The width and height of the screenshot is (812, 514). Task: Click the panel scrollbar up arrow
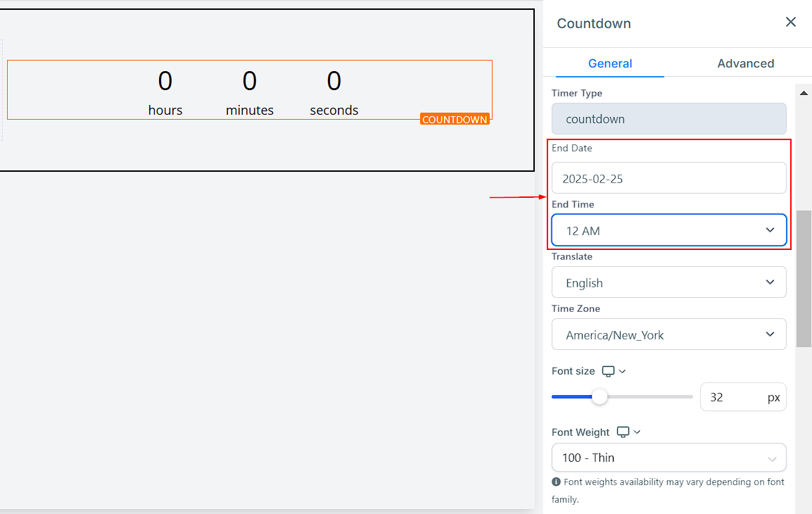tap(804, 92)
